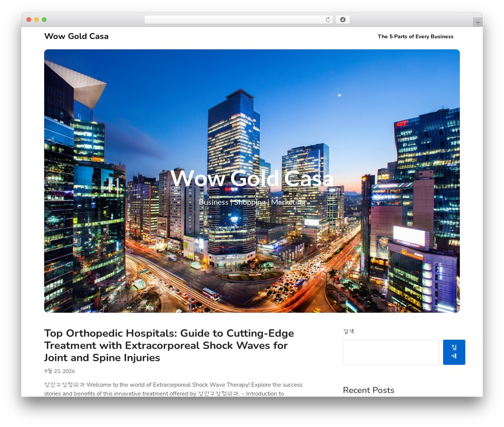Viewport: 504px width, 427px height.
Task: Select the large Wow Gold Casa banner title
Action: pos(252,178)
